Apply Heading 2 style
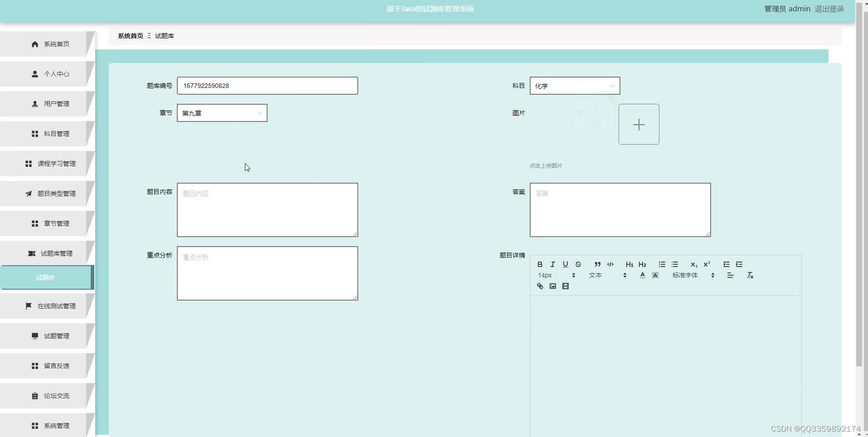The height and width of the screenshot is (437, 868). 642,264
